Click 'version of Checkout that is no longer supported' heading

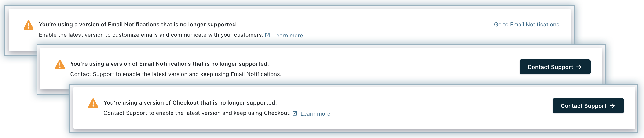[190, 102]
